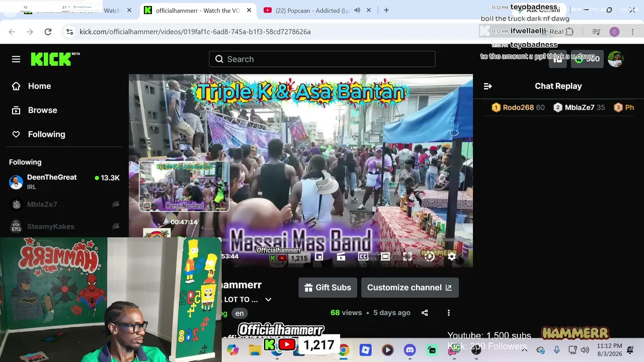Close the Popcaan YouTube tab
This screenshot has height=362, width=644.
[369, 10]
